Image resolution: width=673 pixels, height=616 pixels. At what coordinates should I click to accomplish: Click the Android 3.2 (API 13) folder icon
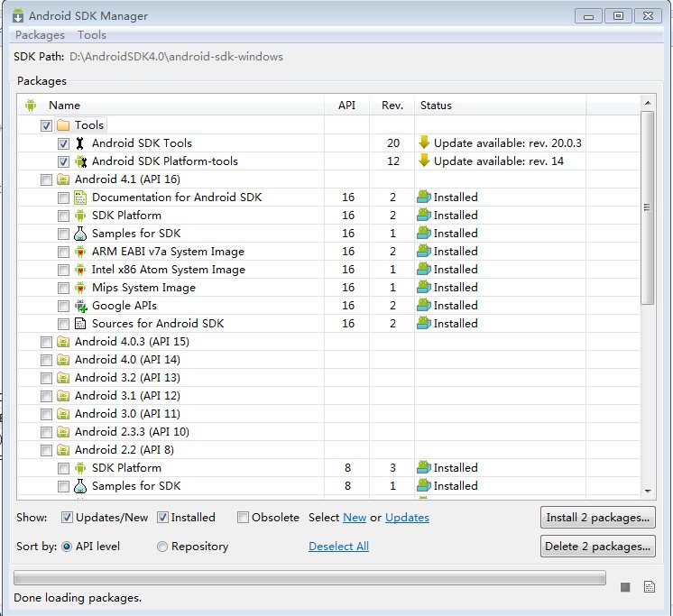pos(63,378)
